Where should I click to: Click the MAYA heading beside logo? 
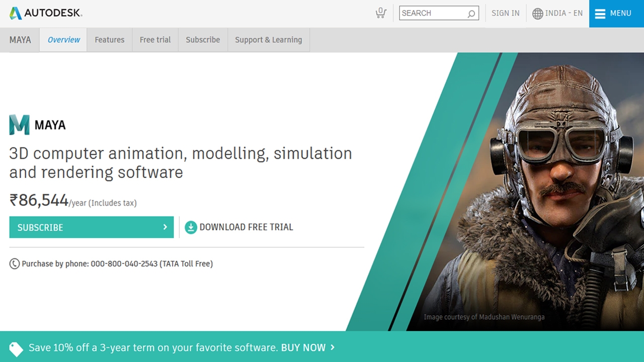[50, 125]
